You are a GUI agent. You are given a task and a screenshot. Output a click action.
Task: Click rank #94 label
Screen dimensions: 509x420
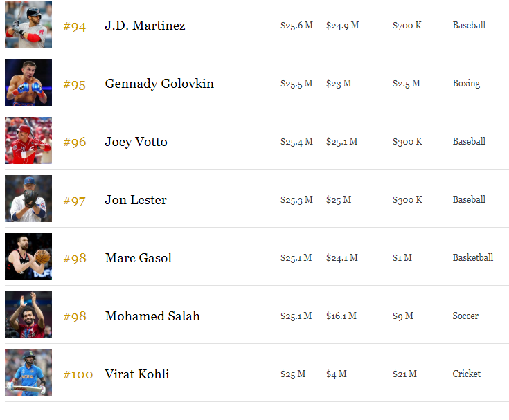pos(74,26)
